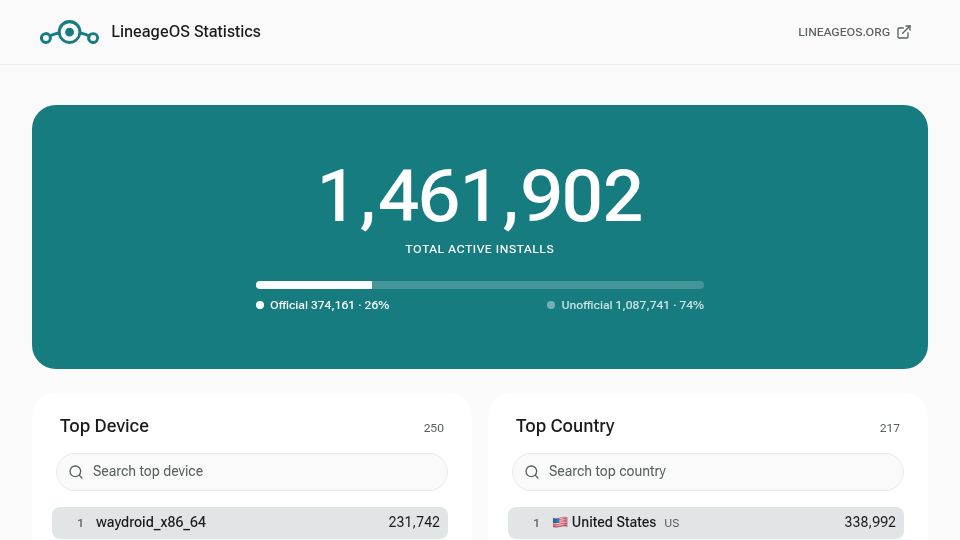Click the Top Device heading

[104, 426]
